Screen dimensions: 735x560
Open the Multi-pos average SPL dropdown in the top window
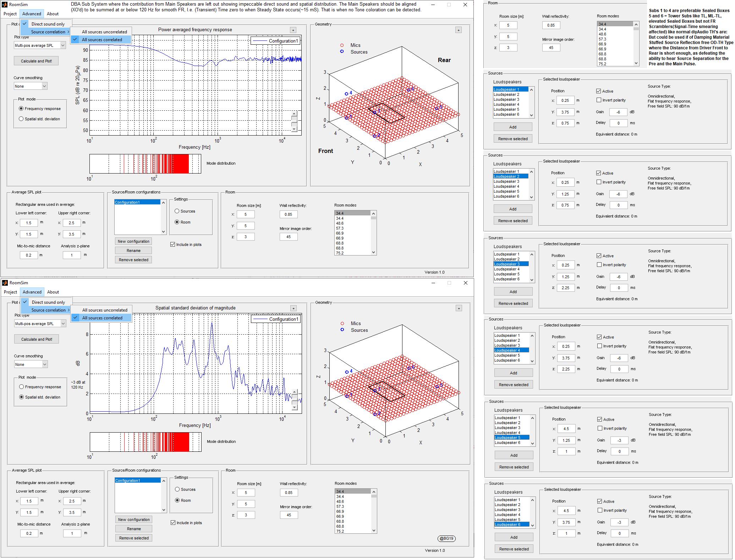(40, 45)
